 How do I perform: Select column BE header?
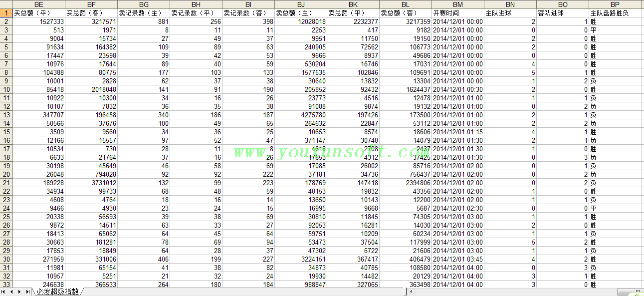[39, 4]
